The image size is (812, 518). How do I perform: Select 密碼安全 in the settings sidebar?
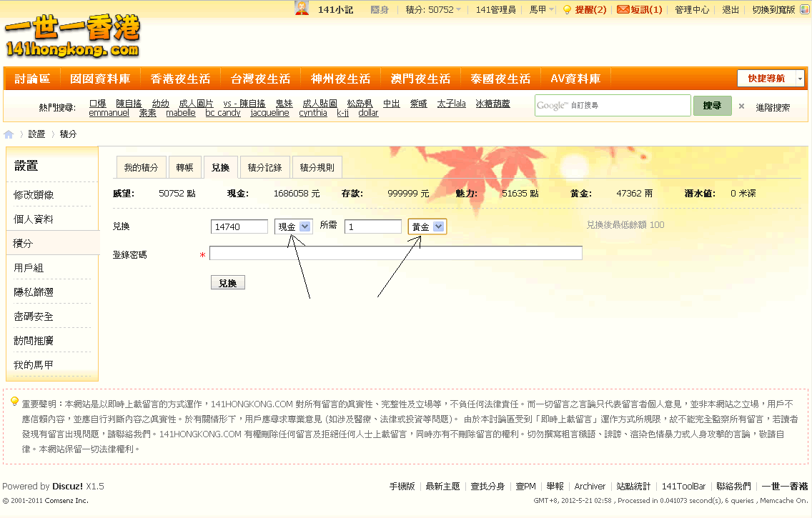coord(34,317)
